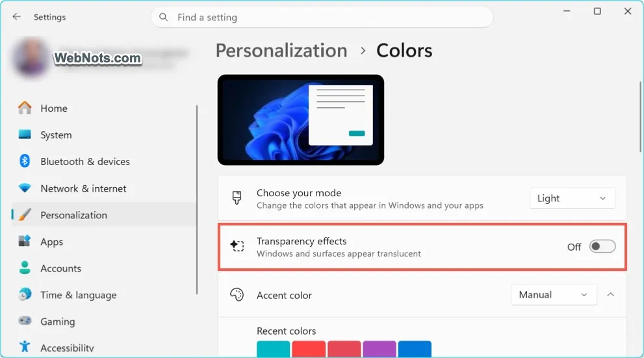
Task: Click the Accounts person icon
Action: 25,268
